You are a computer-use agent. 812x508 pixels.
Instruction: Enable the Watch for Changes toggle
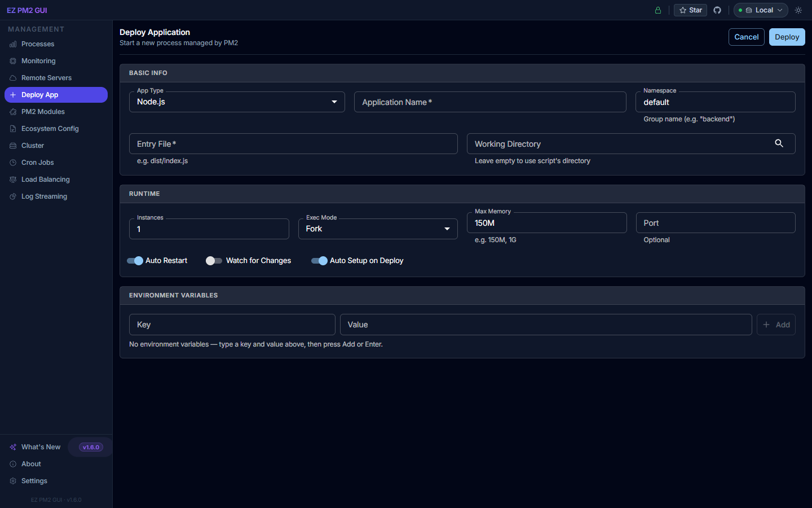click(214, 261)
